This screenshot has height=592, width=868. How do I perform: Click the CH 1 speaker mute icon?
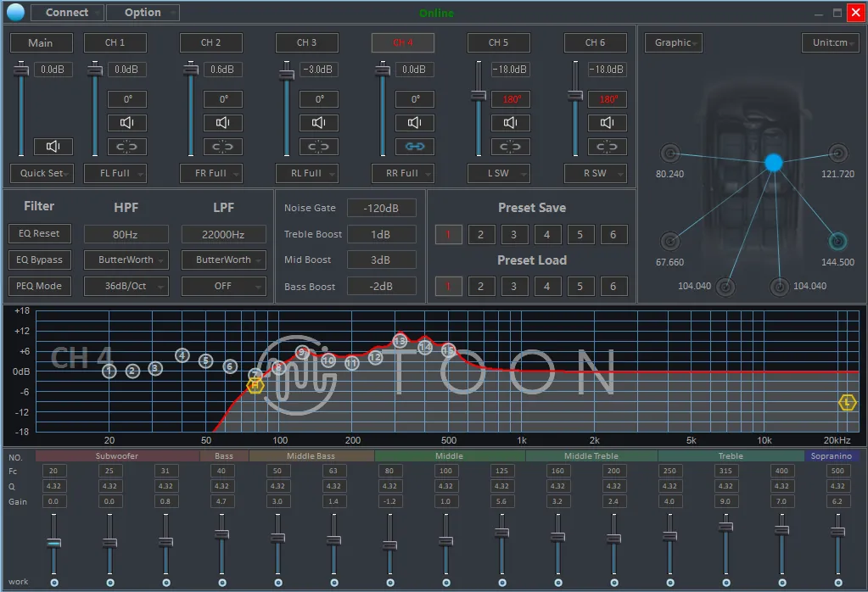click(126, 123)
